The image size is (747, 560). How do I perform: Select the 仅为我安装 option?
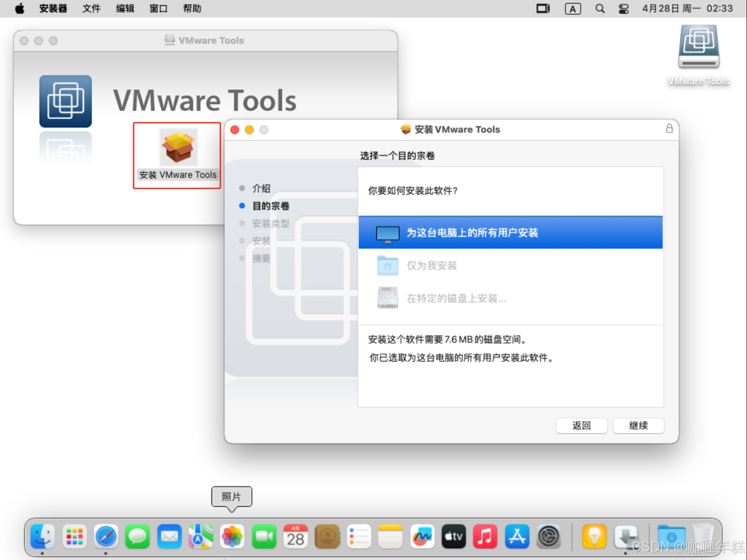[x=510, y=266]
